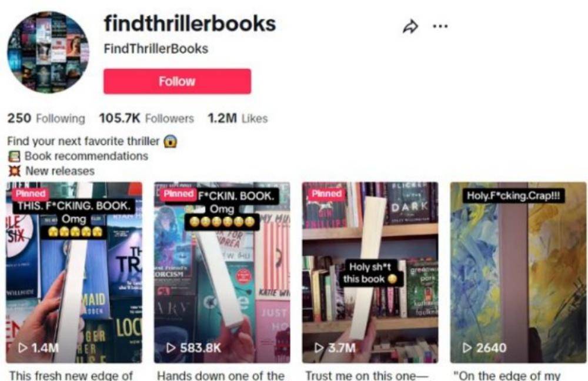Follow the findthrillerbooks account
588x381 pixels.
click(x=178, y=81)
